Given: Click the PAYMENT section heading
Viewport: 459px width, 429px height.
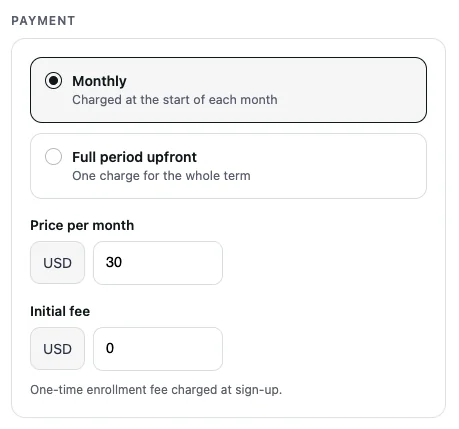Looking at the screenshot, I should point(43,21).
